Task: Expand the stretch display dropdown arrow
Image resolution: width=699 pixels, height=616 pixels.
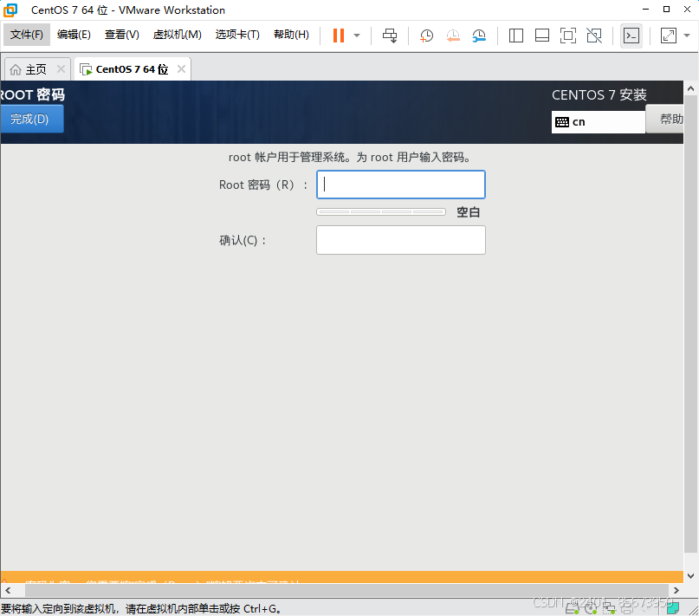Action: click(687, 36)
